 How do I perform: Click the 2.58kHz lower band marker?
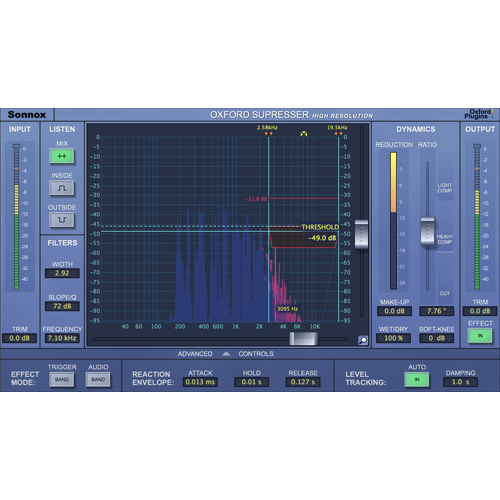[268, 134]
